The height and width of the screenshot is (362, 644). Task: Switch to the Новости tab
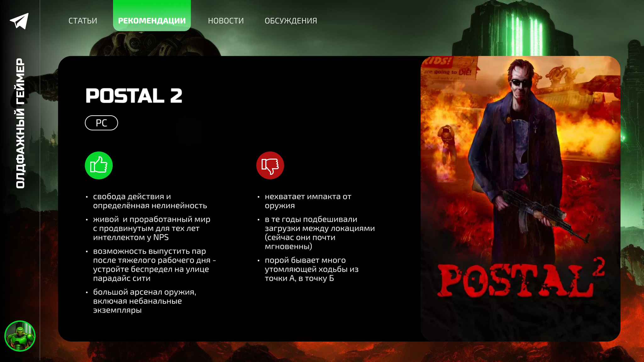click(x=226, y=21)
